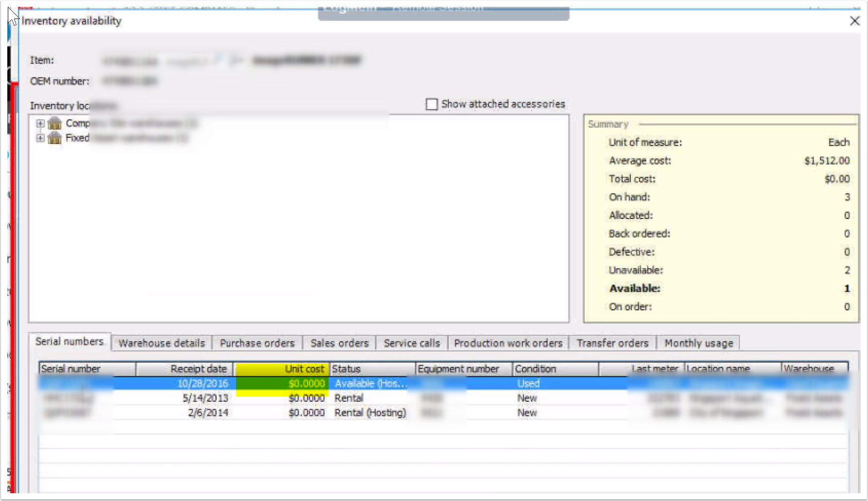
Task: Click the Fixed... warehouse building icon
Action: click(55, 138)
